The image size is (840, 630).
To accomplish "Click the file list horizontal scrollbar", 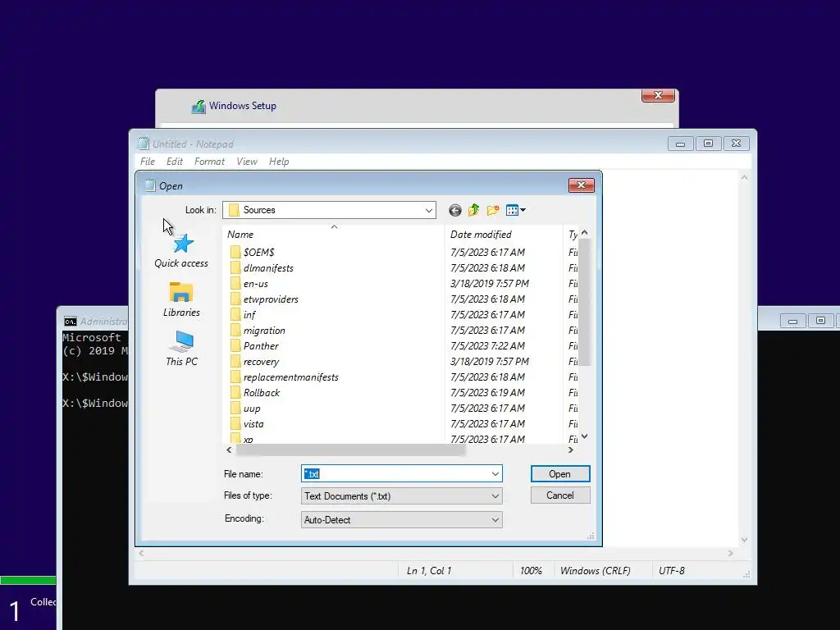I will coord(350,450).
